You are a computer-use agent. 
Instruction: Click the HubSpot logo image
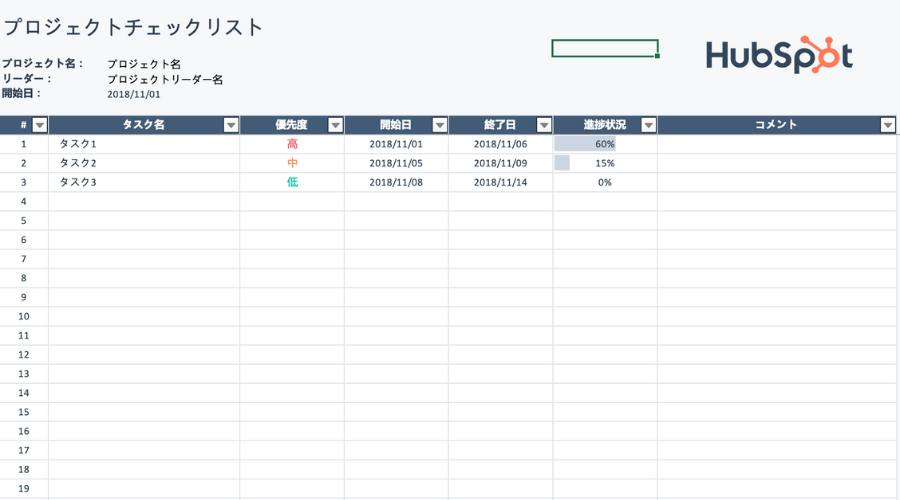point(779,56)
